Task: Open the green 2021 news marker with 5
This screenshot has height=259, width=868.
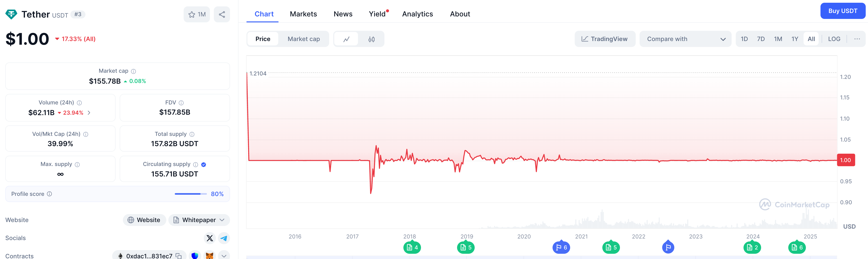Action: pos(611,247)
